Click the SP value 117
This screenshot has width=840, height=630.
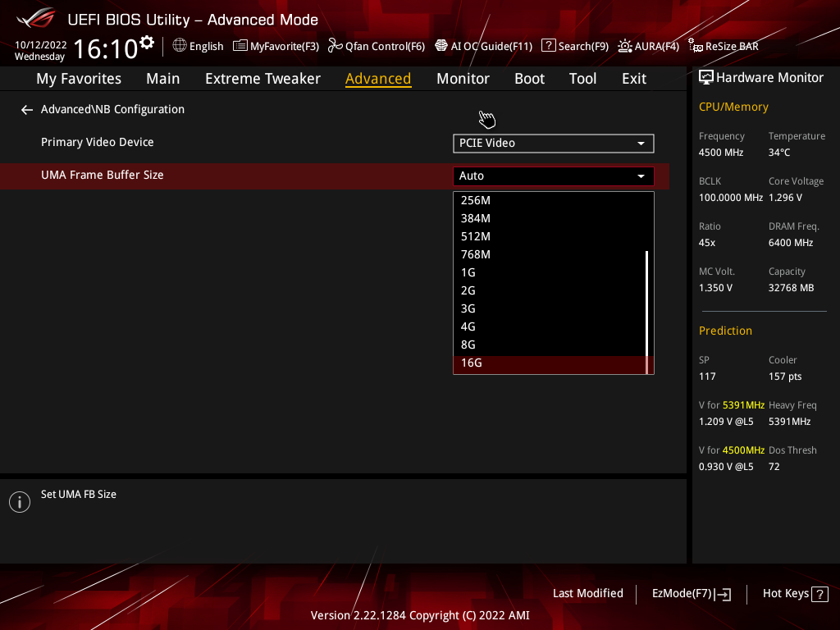point(707,376)
